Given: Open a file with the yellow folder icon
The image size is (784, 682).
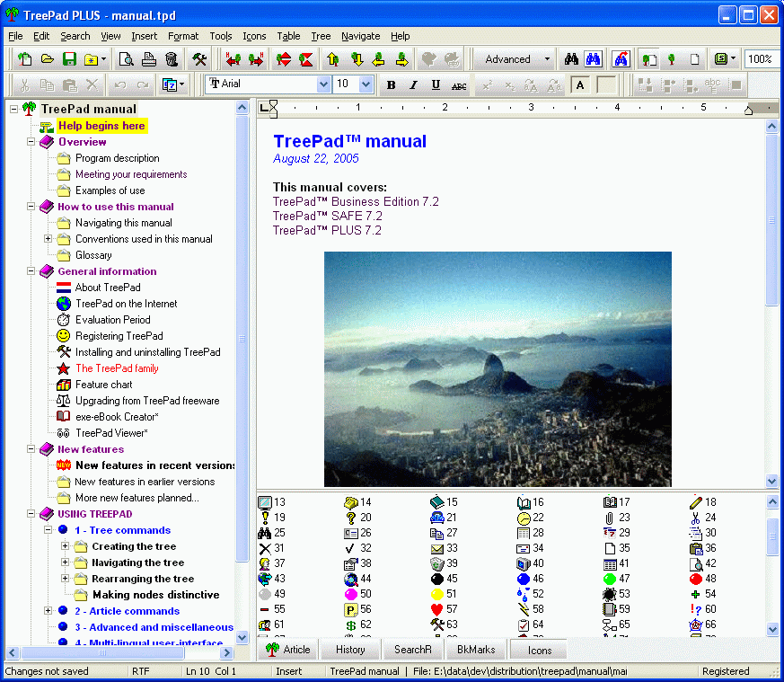Looking at the screenshot, I should [47, 59].
